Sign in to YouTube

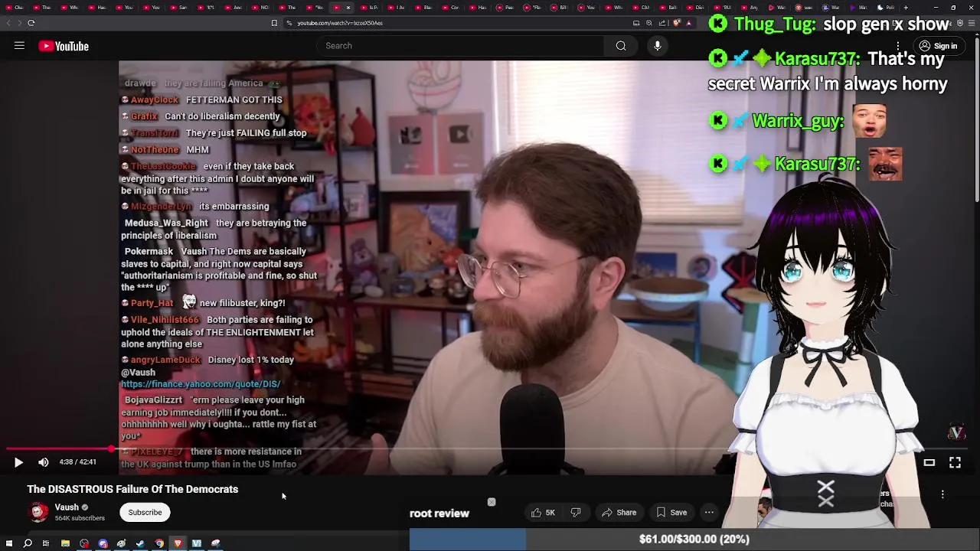point(938,46)
